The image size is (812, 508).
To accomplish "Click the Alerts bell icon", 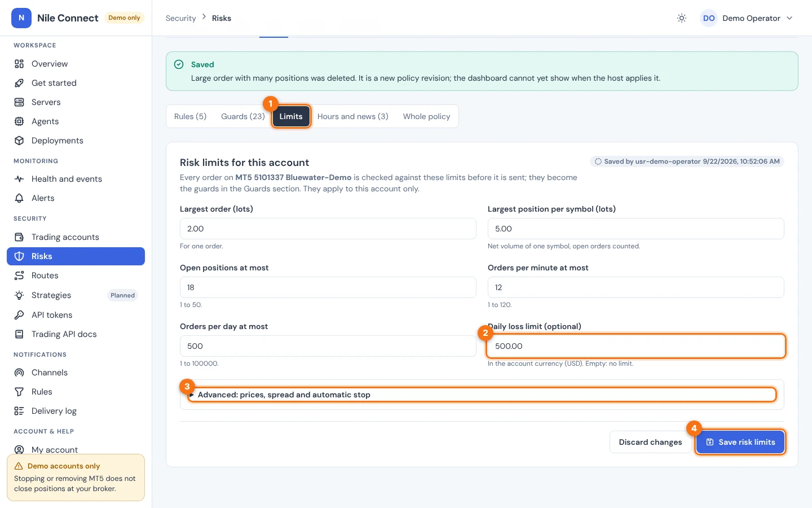I will point(19,198).
